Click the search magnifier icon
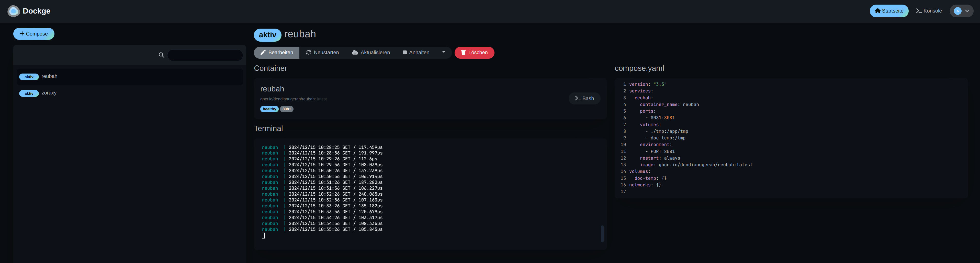980x263 pixels. coord(161,55)
